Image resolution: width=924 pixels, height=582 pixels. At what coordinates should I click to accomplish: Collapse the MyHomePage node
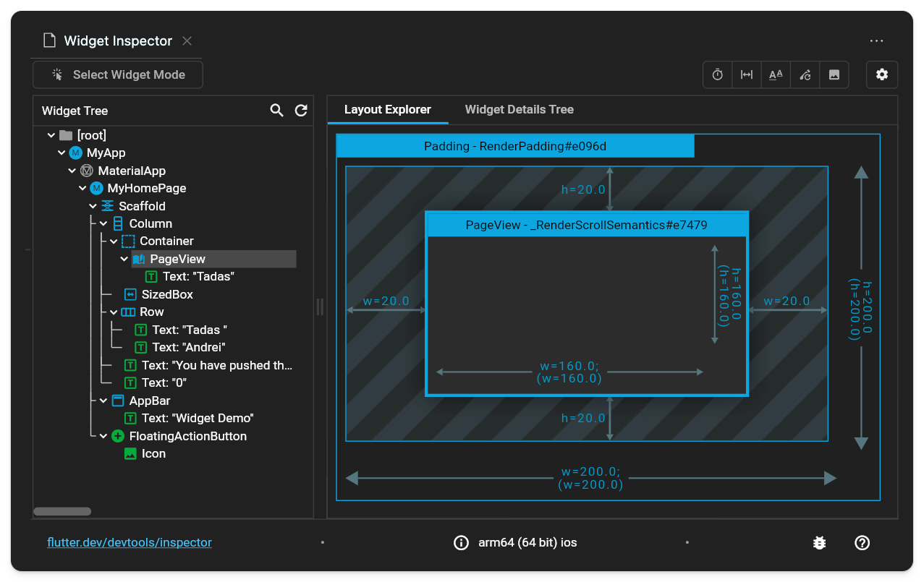pos(82,189)
